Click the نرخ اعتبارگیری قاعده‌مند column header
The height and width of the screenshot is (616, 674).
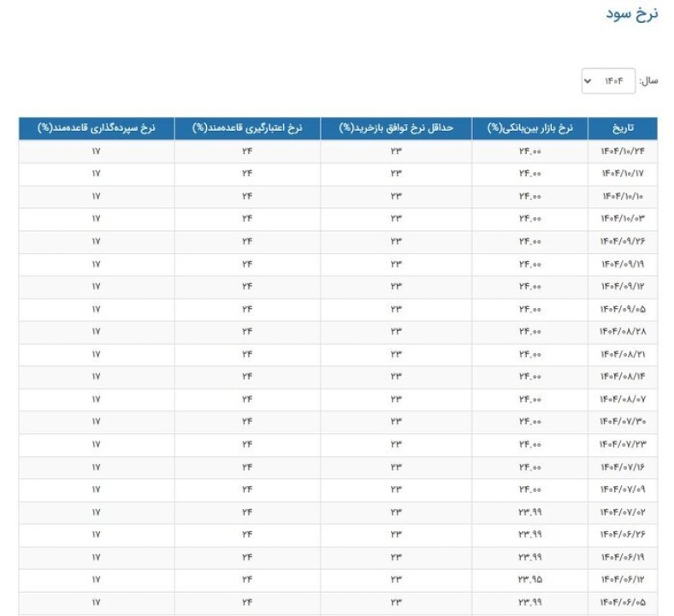(247, 128)
